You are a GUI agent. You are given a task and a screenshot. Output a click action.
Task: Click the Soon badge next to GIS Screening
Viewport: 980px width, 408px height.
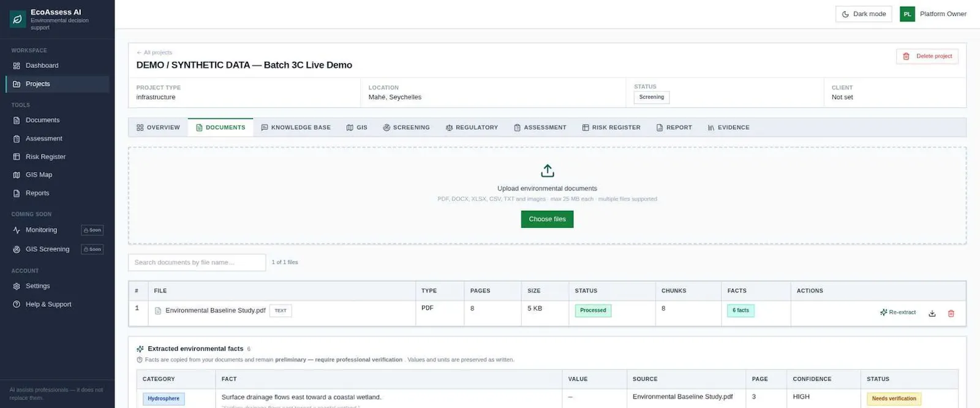click(92, 249)
